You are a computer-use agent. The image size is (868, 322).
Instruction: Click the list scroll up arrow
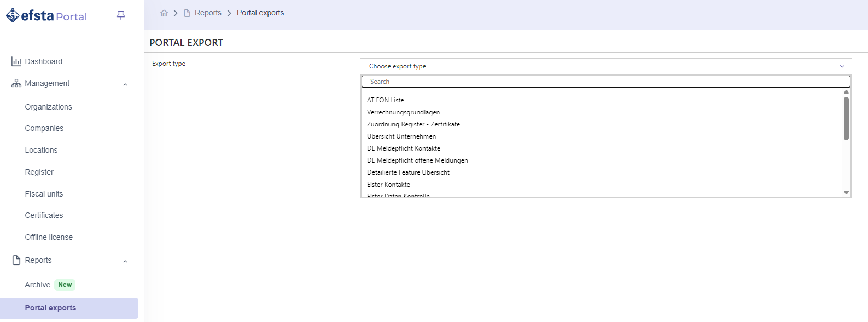coord(846,92)
